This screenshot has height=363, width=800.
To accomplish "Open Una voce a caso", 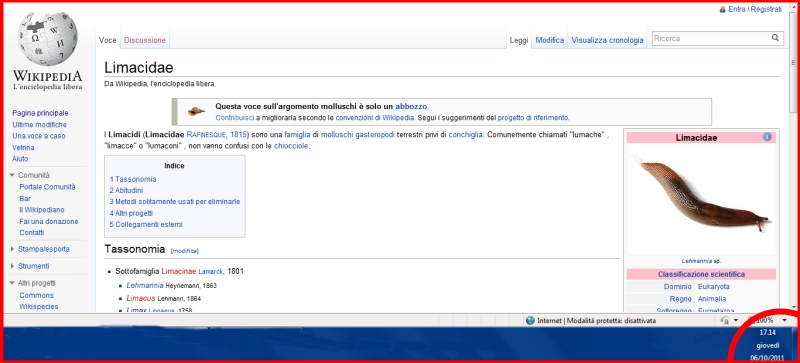I will (39, 136).
